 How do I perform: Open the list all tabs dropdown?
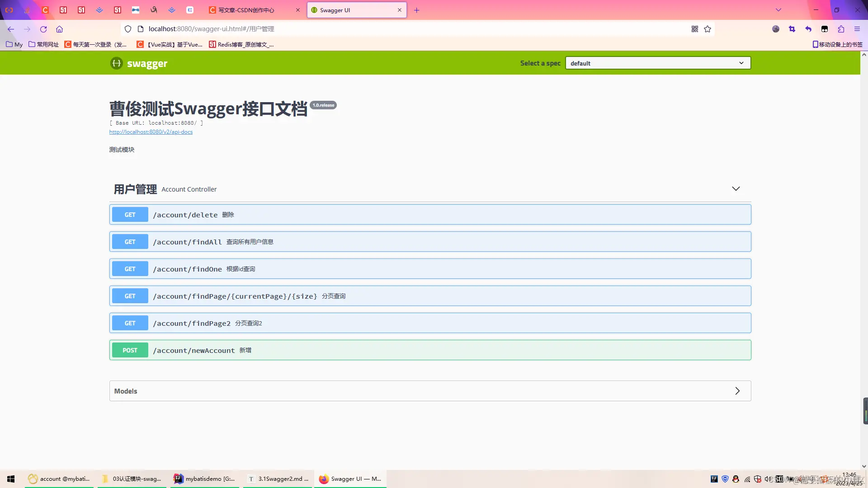778,10
